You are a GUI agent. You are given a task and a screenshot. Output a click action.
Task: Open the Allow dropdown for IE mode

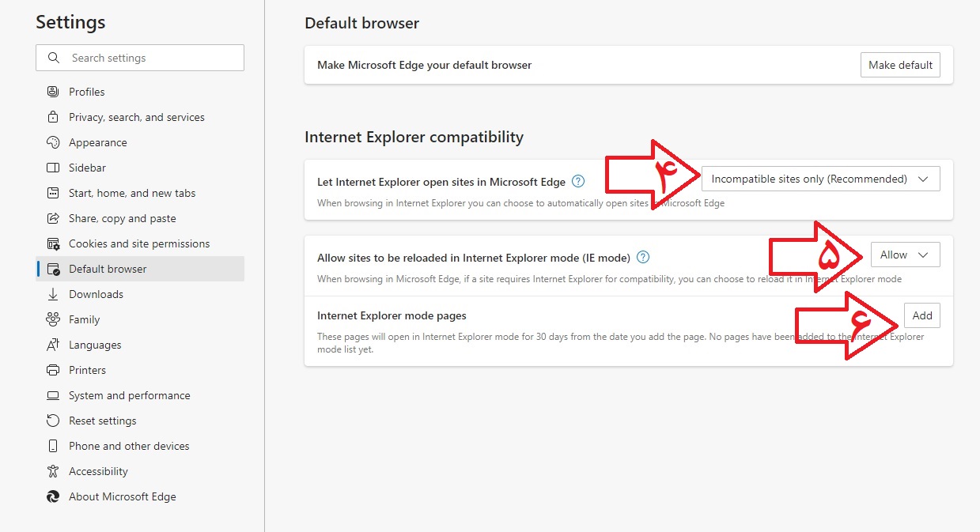pyautogui.click(x=905, y=255)
